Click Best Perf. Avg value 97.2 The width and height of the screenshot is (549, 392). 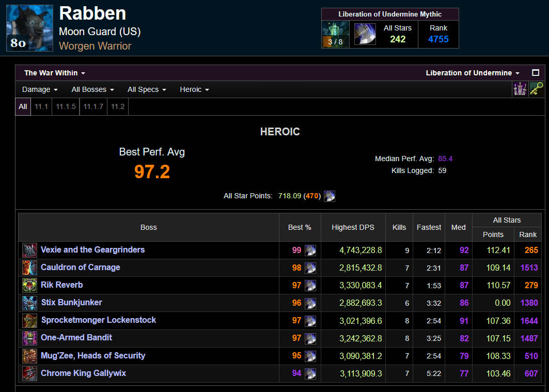152,171
